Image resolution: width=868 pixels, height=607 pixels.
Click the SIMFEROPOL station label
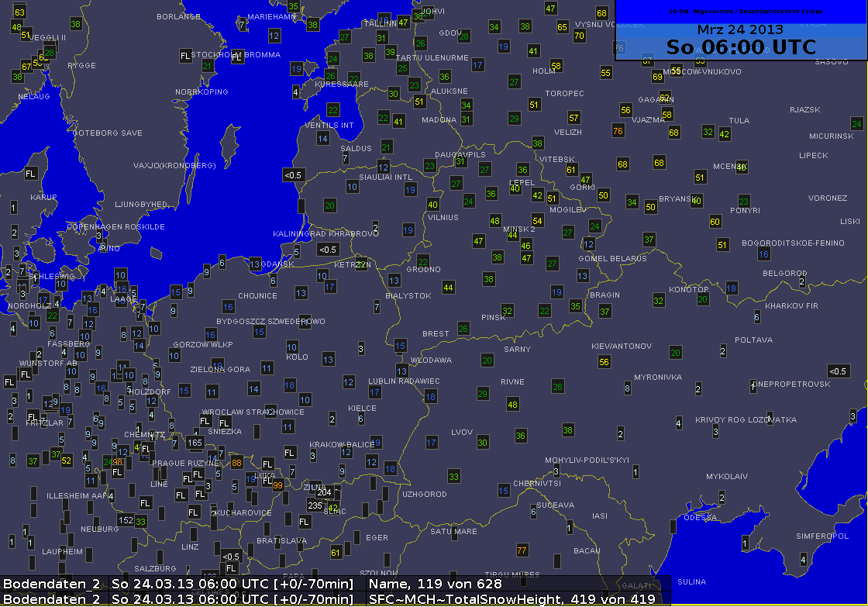click(823, 536)
